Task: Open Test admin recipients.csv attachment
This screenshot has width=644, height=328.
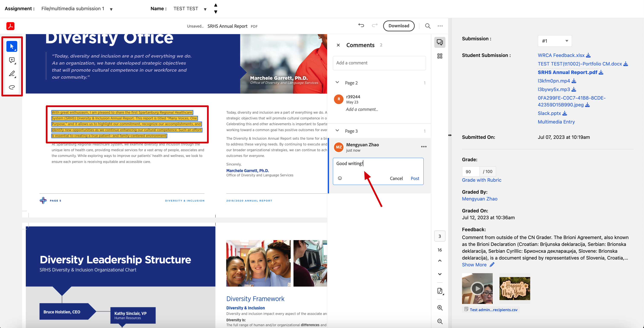Action: point(494,309)
